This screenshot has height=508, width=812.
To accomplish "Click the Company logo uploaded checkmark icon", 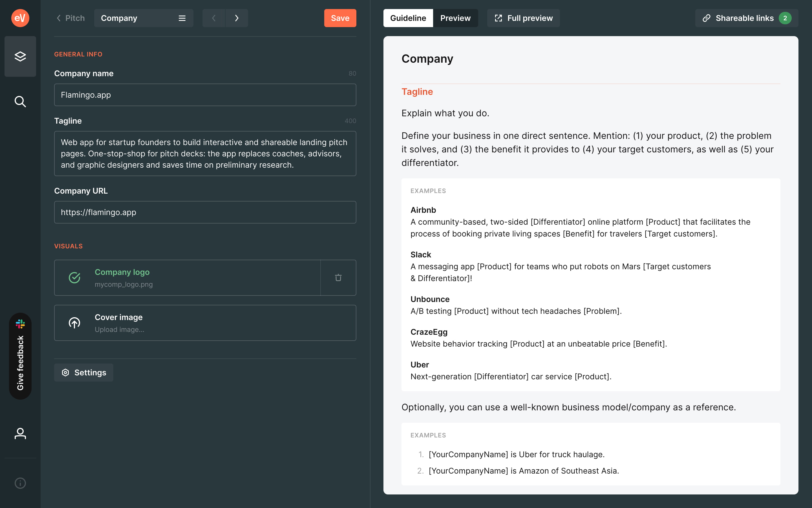I will coord(74,277).
